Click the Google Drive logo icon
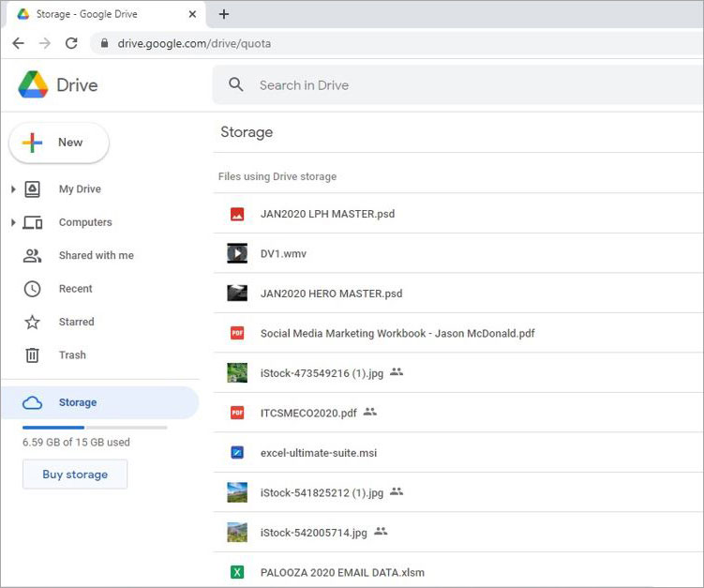 click(x=33, y=84)
